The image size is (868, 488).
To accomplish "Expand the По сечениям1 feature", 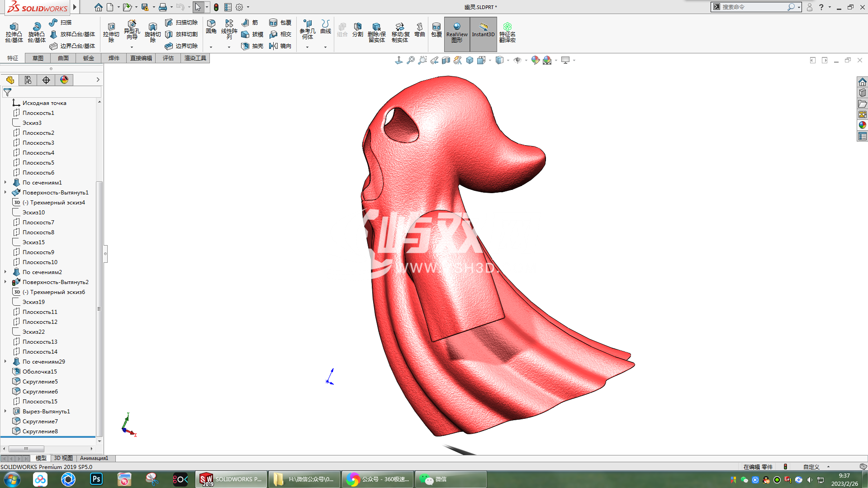I will [x=5, y=183].
